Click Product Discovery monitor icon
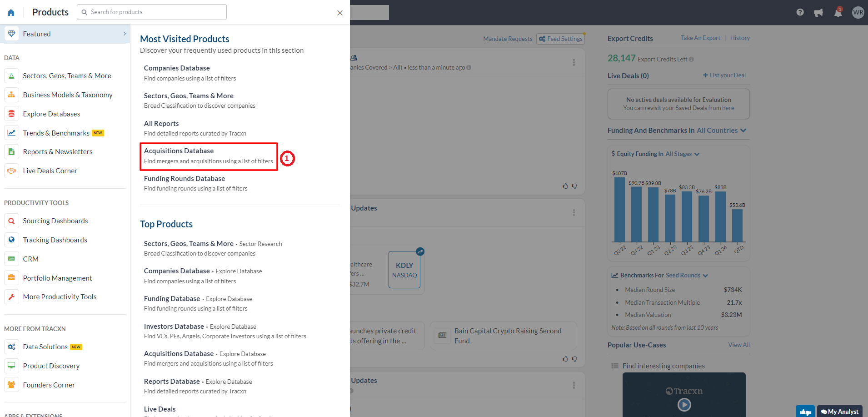Screen dimensions: 868x417 pyautogui.click(x=11, y=366)
